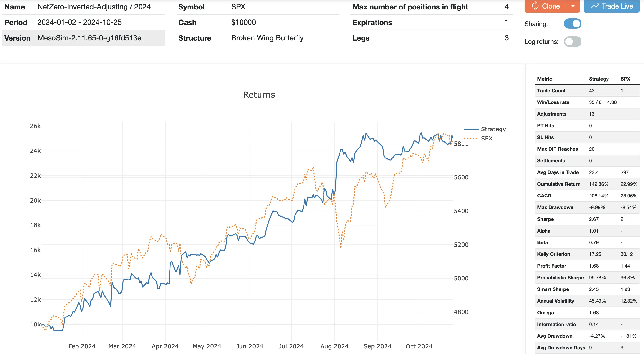Enable the Log returns toggle
644x354 pixels.
(572, 42)
